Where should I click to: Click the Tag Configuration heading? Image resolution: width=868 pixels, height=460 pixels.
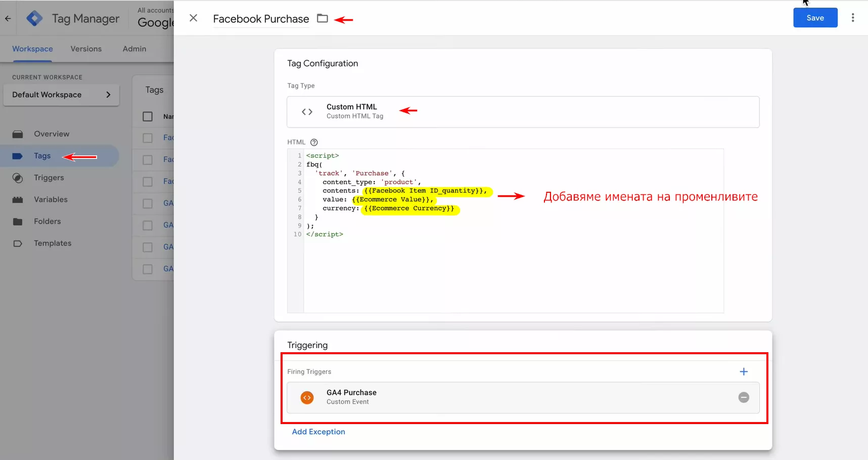pos(323,63)
